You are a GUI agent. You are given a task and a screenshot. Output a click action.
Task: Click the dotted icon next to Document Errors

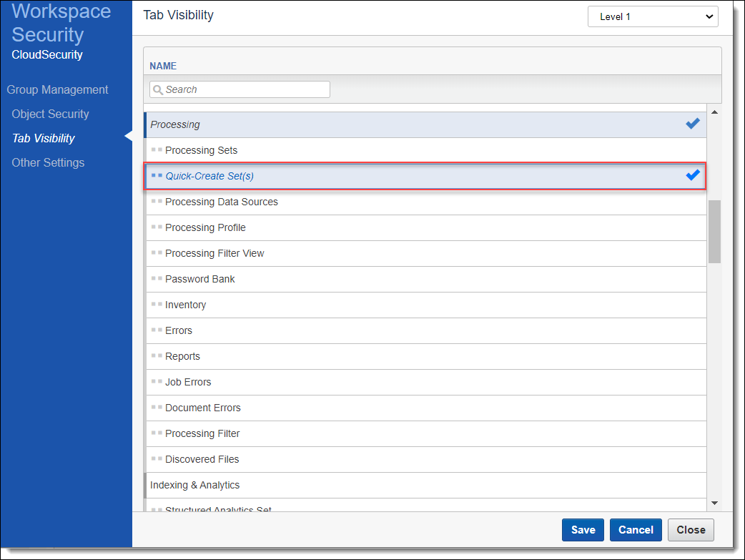(x=156, y=408)
